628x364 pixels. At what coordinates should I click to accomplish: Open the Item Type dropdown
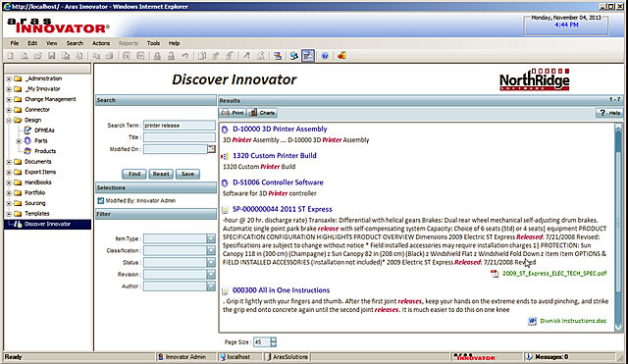211,238
